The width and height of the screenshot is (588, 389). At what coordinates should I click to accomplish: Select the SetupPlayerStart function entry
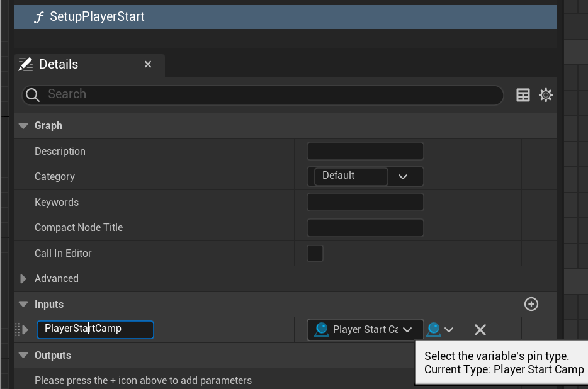97,17
